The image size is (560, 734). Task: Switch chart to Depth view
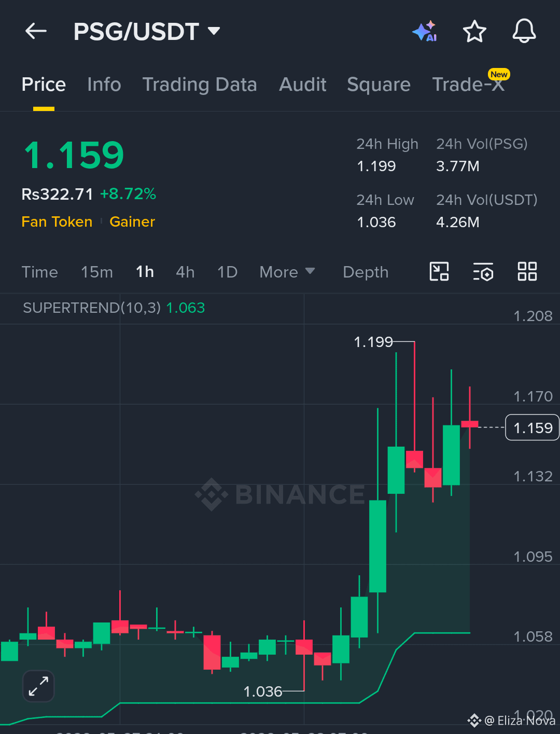[x=366, y=272]
